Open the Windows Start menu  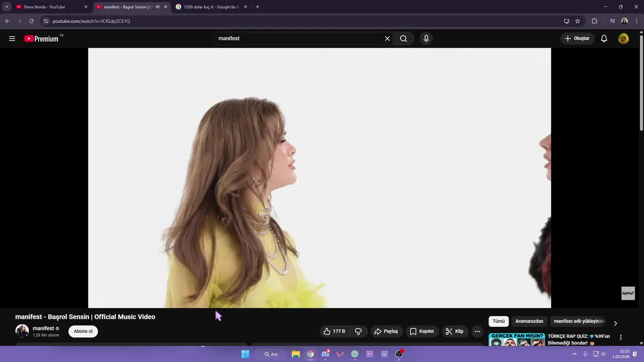coord(245,354)
